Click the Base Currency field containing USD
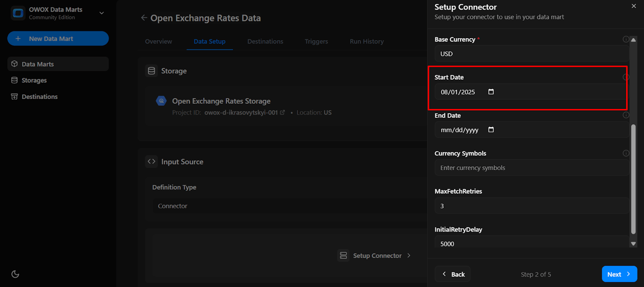The height and width of the screenshot is (287, 644). click(532, 54)
